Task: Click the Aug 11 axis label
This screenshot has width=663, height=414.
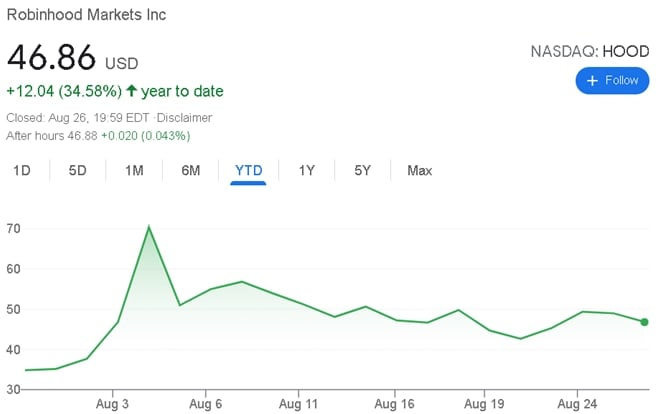Action: [298, 404]
